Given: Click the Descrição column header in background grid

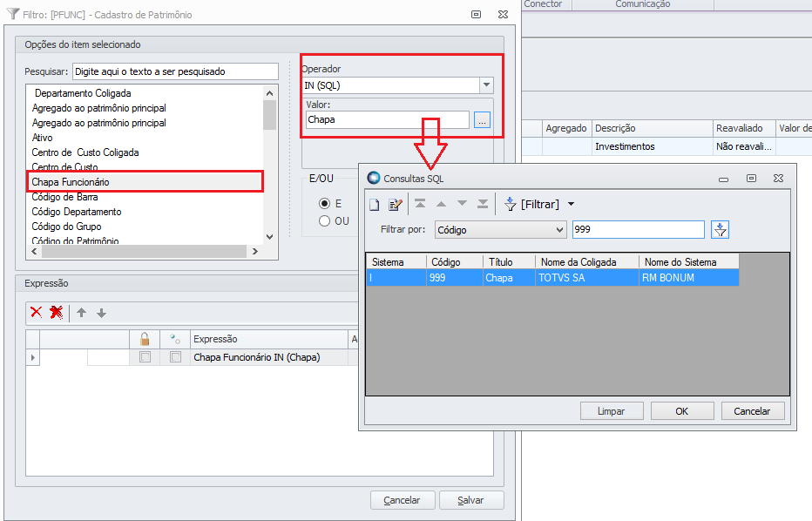Looking at the screenshot, I should [653, 128].
